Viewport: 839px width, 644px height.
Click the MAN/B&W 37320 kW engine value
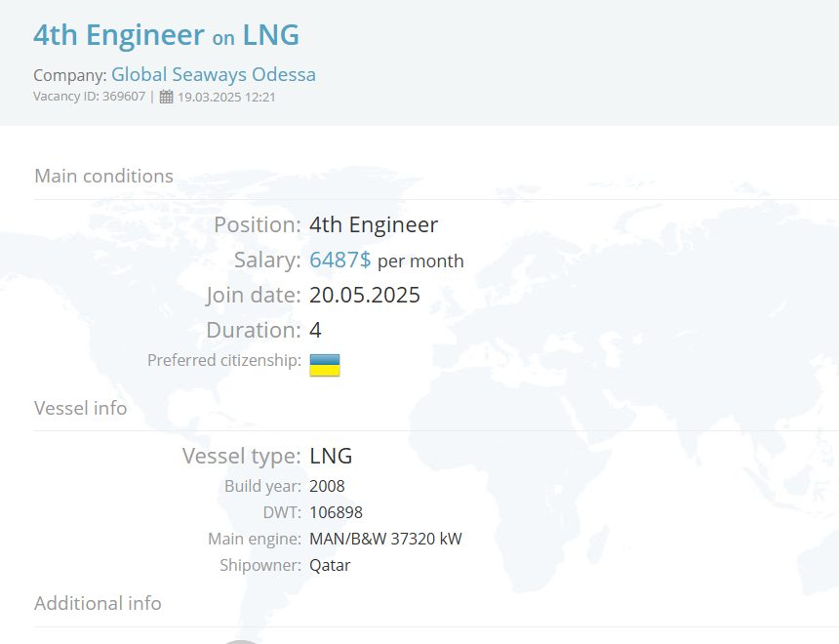[x=385, y=539]
